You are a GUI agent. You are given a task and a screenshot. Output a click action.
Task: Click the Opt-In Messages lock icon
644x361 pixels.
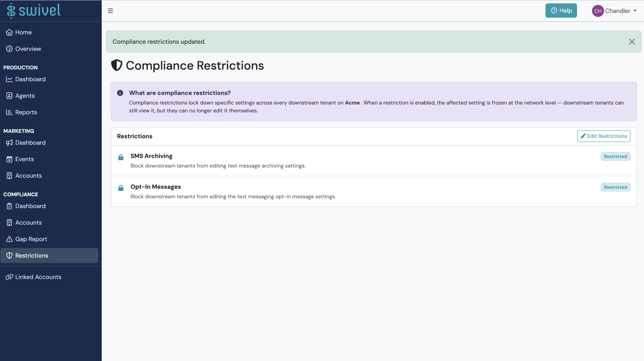(121, 188)
